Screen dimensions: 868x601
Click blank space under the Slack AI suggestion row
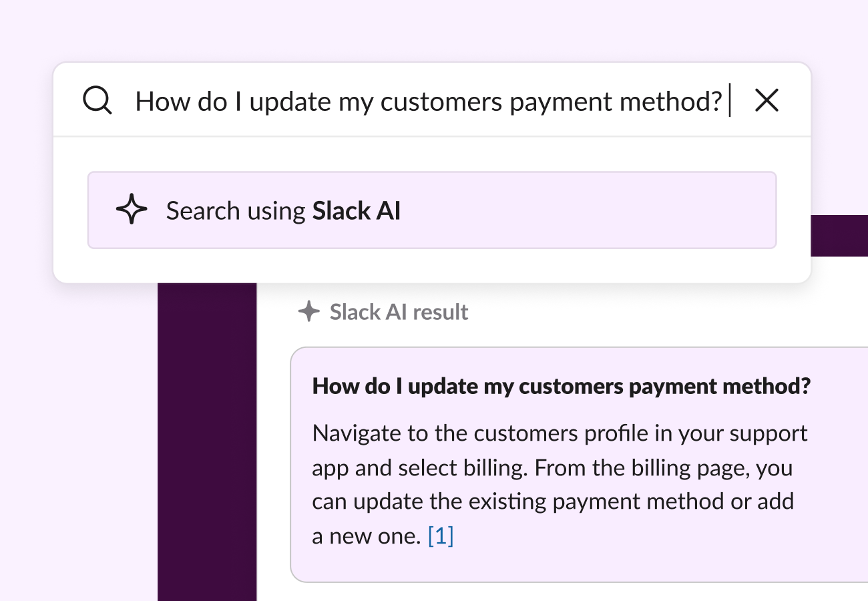click(432, 265)
